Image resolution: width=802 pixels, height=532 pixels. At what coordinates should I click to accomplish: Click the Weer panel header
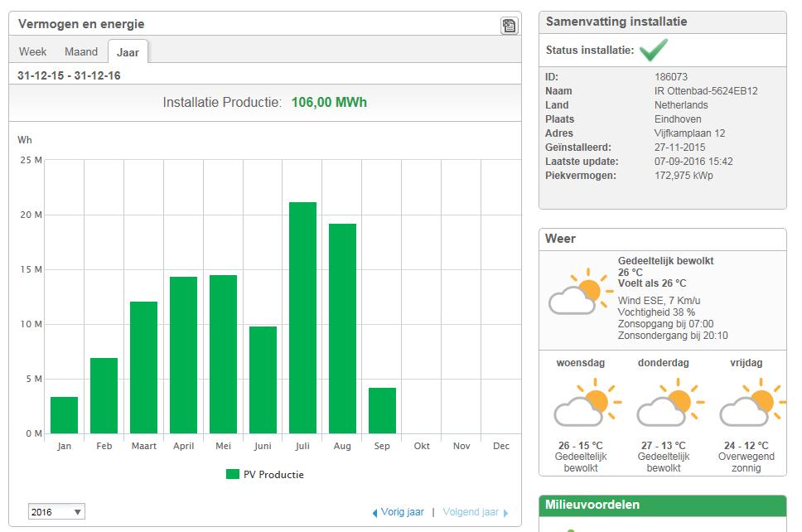pyautogui.click(x=662, y=239)
